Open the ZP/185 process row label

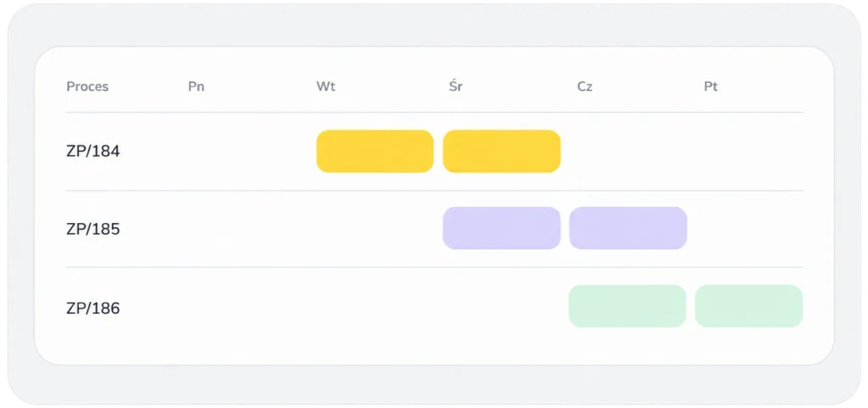93,229
